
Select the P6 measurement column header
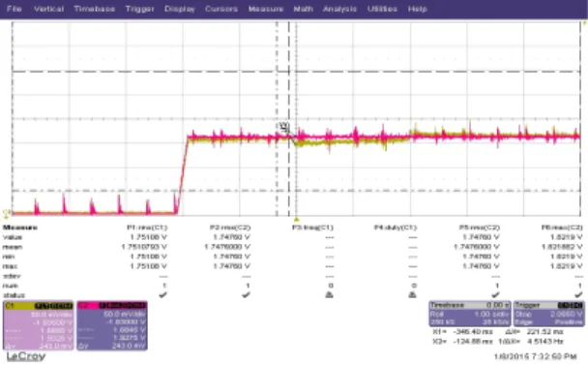click(562, 228)
